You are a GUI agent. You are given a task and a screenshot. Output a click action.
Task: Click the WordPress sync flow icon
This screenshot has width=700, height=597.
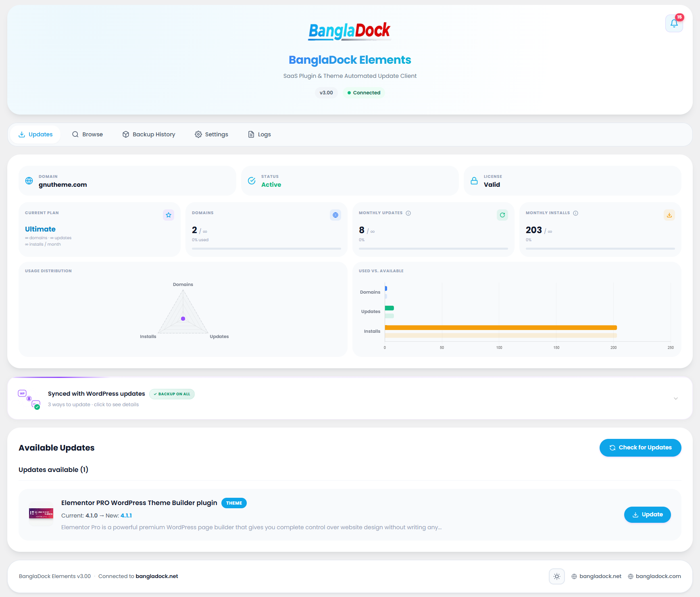pos(29,399)
